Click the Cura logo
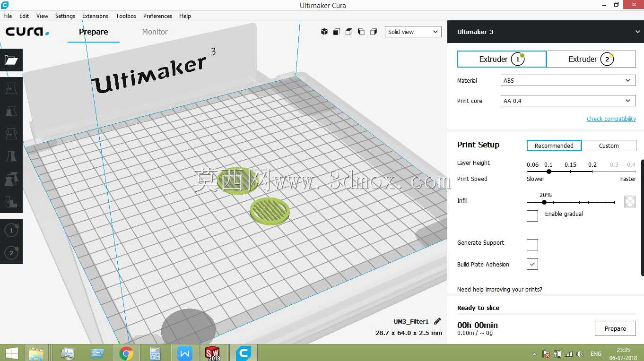 (x=27, y=32)
